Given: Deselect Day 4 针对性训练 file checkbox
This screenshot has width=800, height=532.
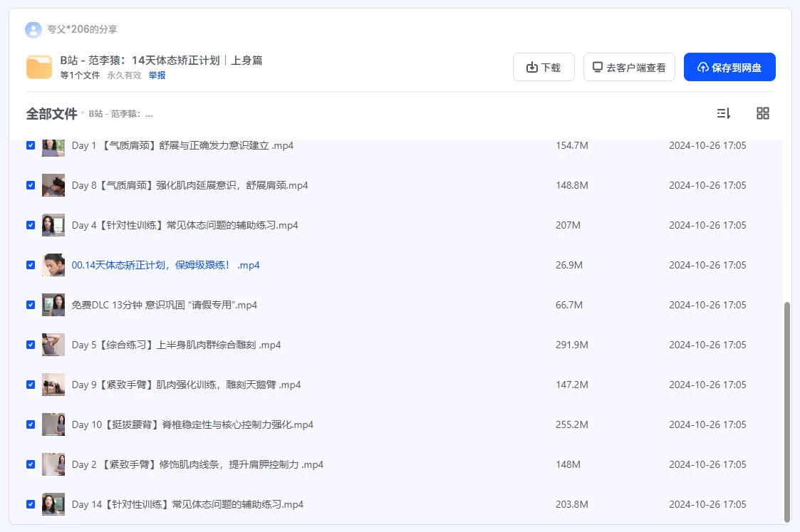Looking at the screenshot, I should (31, 225).
